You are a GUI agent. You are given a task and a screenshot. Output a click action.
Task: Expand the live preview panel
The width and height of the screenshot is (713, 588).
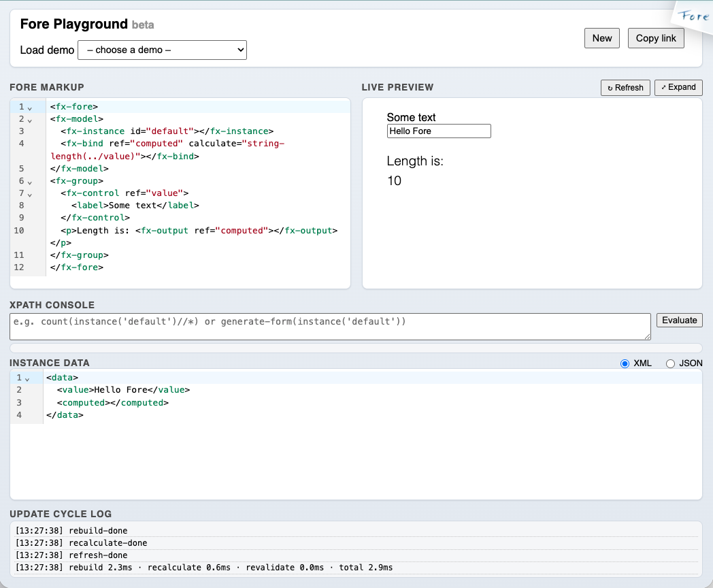pyautogui.click(x=678, y=87)
